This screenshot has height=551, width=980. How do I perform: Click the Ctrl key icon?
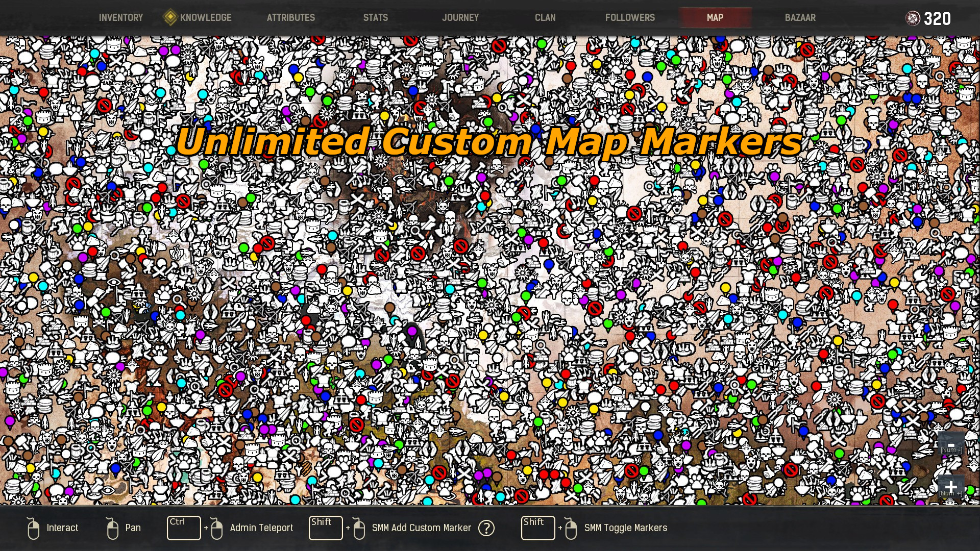point(184,528)
